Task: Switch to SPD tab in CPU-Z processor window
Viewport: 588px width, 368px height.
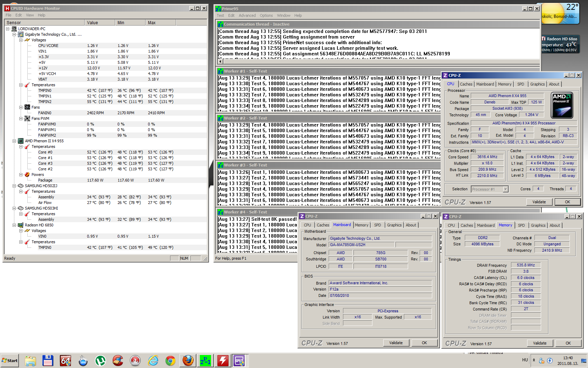Action: pyautogui.click(x=520, y=84)
